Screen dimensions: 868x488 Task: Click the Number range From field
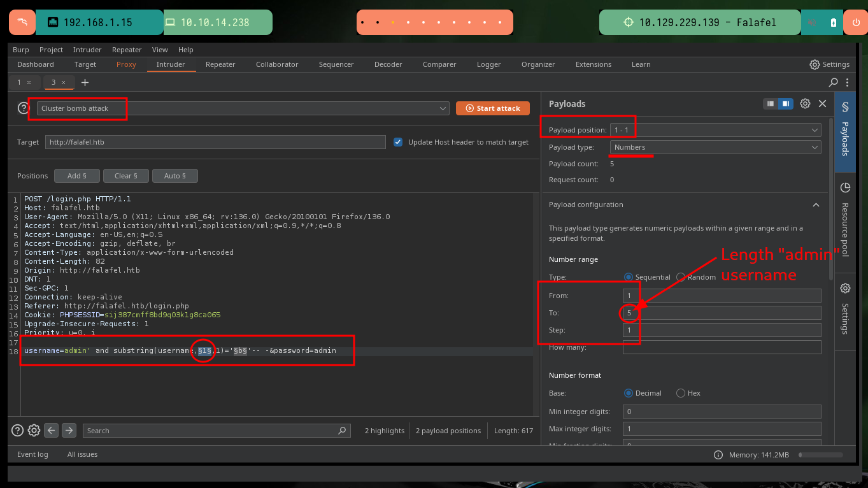click(722, 296)
